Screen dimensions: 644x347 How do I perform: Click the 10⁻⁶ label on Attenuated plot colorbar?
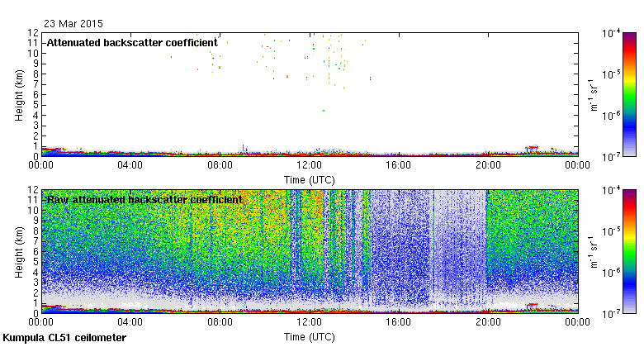[612, 116]
